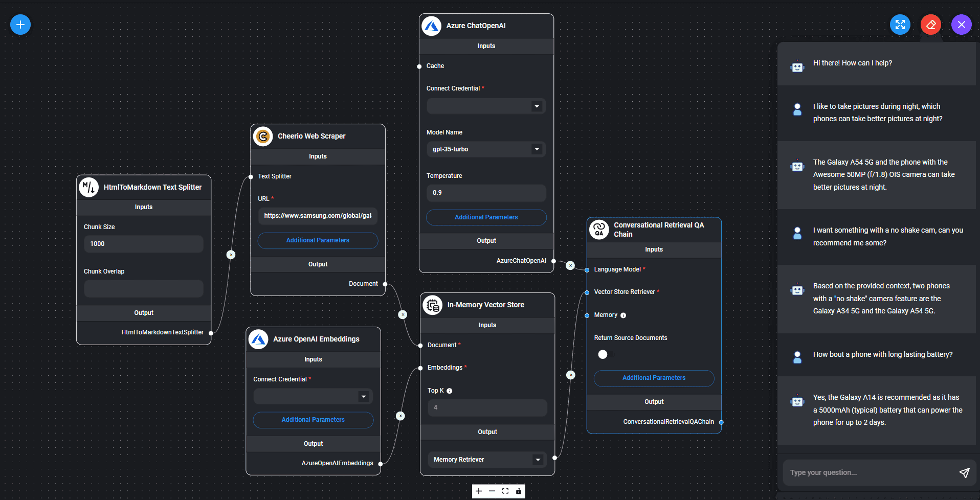This screenshot has height=500, width=980.
Task: Click the URL field with samsung.com link
Action: [x=318, y=216]
